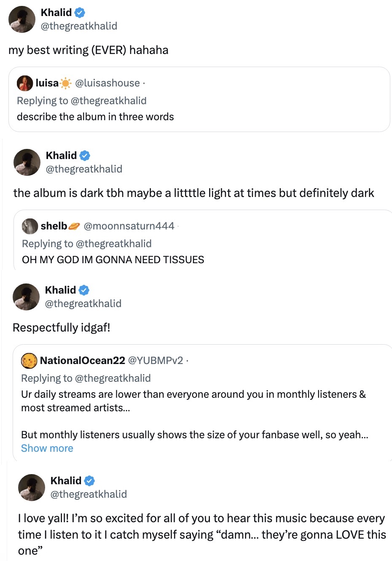
Task: Click verified badge above "I love yall" tweet
Action: point(89,481)
